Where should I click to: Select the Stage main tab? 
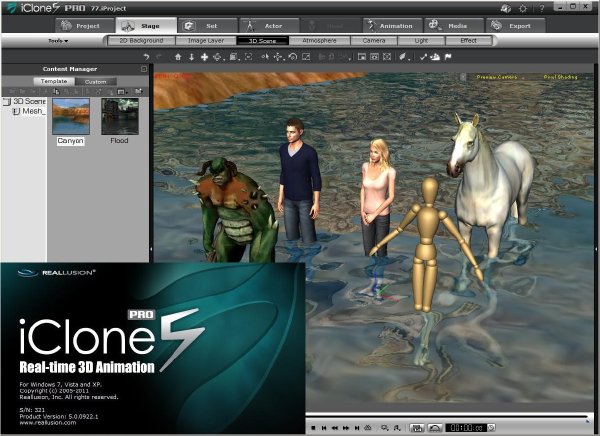(146, 26)
